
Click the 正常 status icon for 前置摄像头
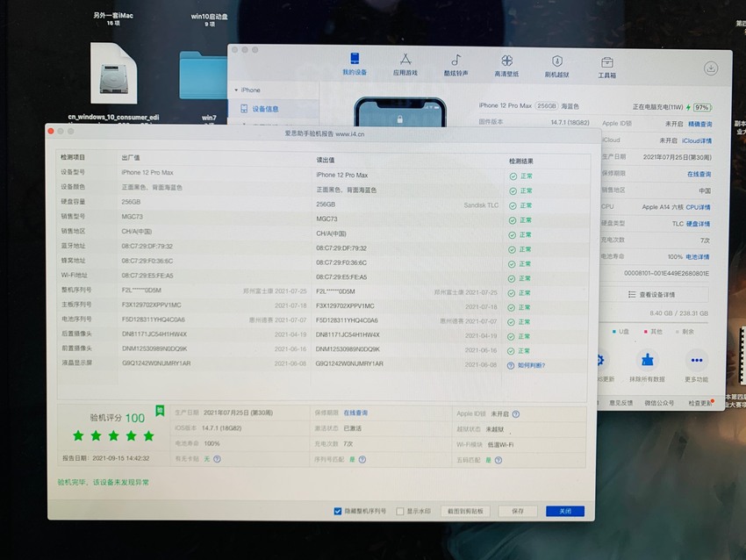pos(511,352)
